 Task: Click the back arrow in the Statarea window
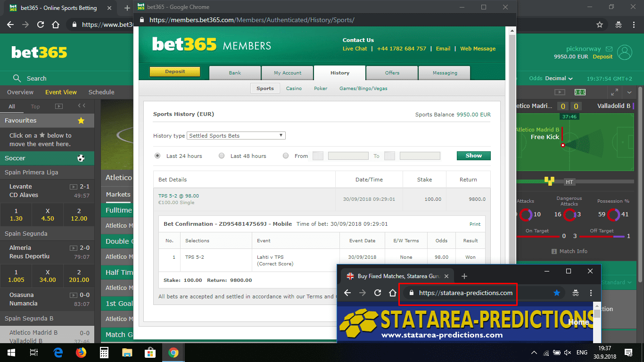tap(347, 293)
